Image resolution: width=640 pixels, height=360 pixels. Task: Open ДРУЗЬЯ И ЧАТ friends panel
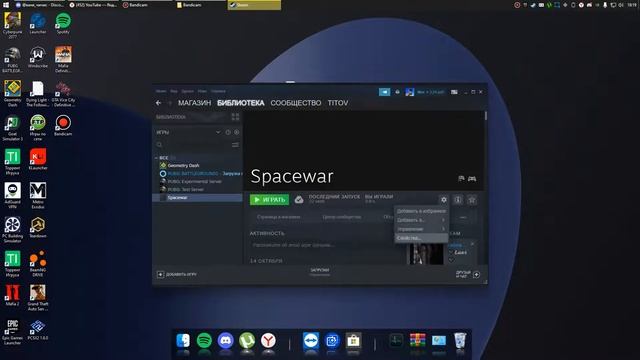point(467,274)
